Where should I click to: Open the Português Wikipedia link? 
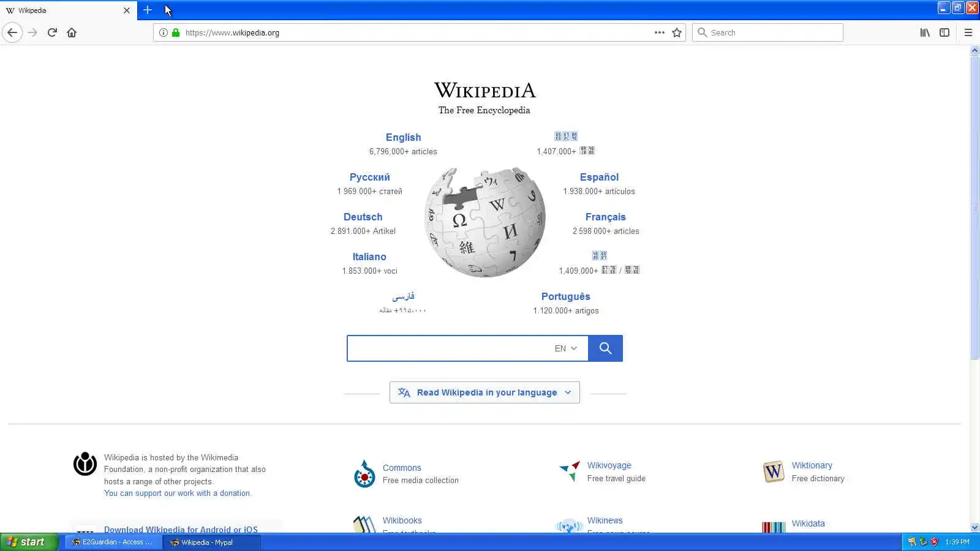(x=565, y=296)
